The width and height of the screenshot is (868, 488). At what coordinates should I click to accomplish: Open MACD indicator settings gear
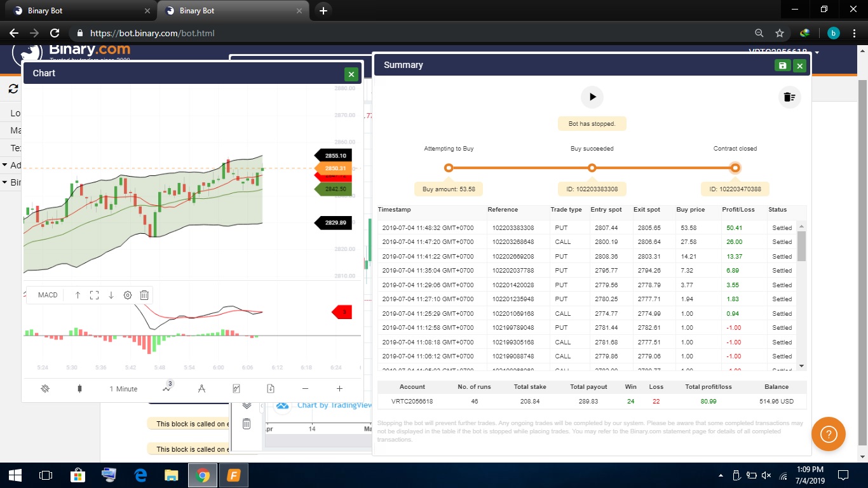[128, 295]
